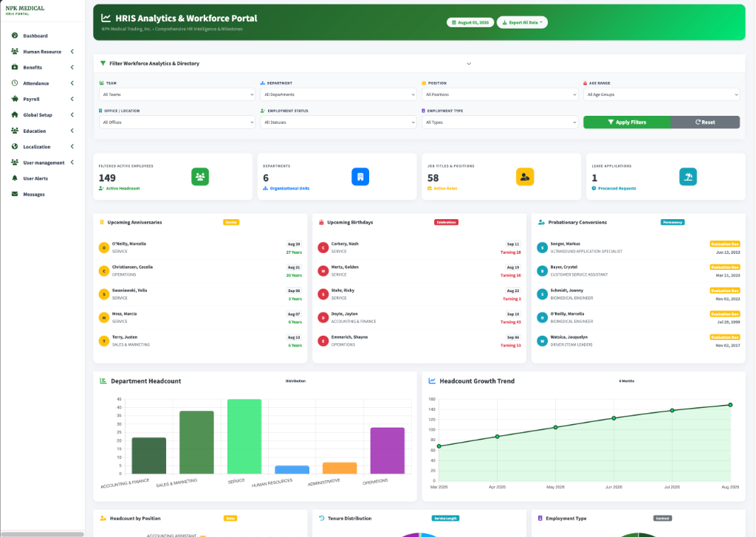Click the Department Headcount chart icon
756x537 pixels.
[x=103, y=381]
